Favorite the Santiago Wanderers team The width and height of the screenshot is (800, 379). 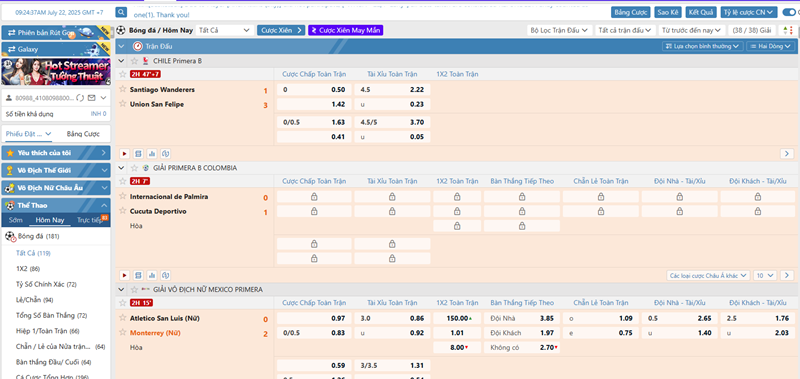click(x=122, y=89)
